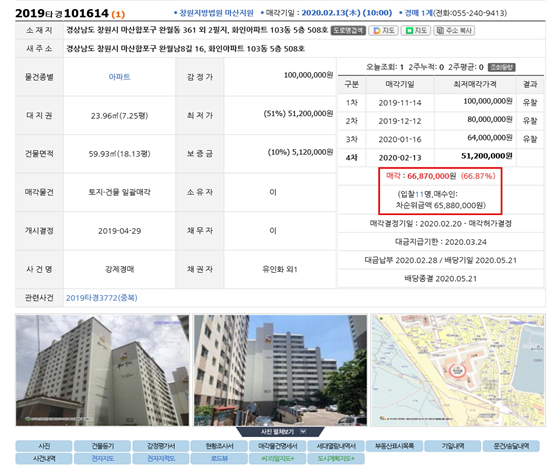
Task: Select the 건물등기 tab
Action: coord(102,446)
